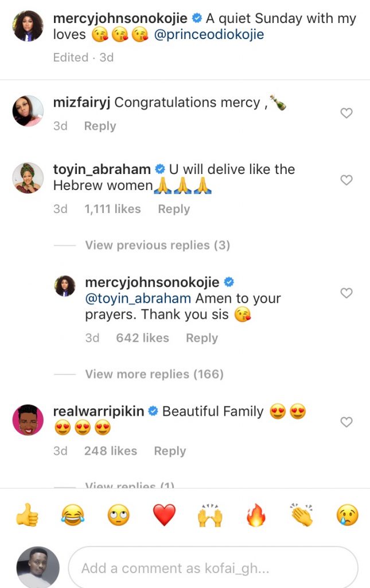The image size is (370, 588).
Task: Reply to mizfairyj's comment
Action: point(100,126)
